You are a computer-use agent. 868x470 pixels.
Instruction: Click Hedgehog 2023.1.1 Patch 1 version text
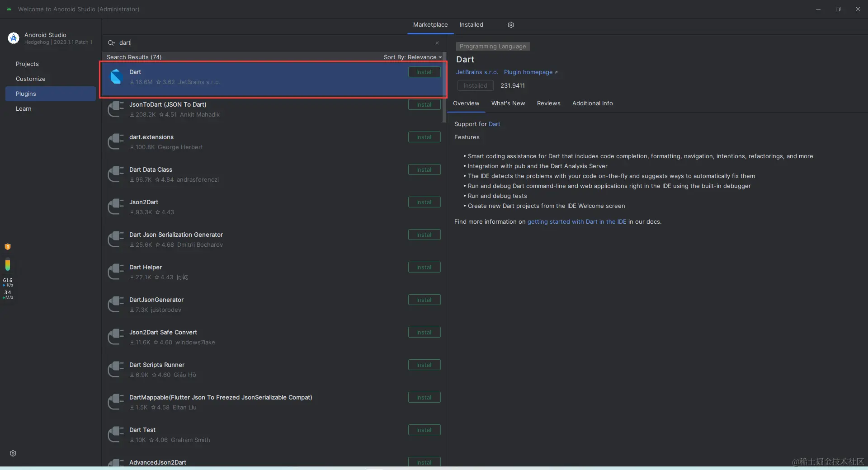58,42
